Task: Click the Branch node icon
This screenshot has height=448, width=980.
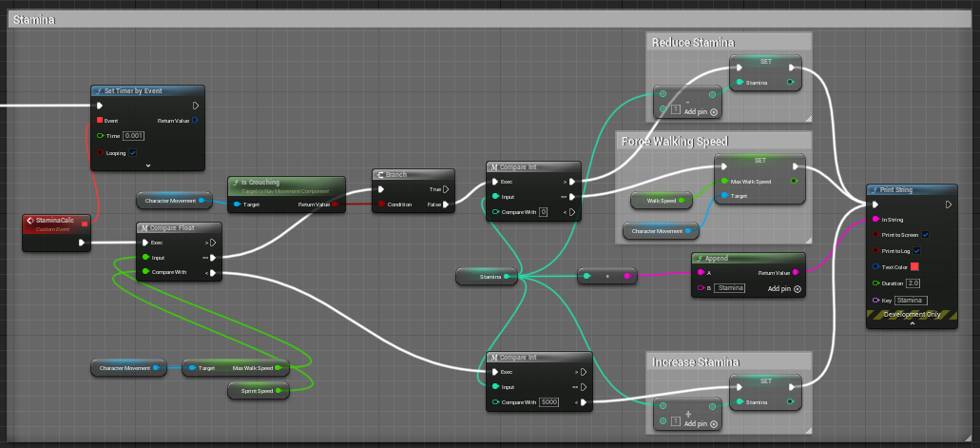Action: pyautogui.click(x=379, y=175)
